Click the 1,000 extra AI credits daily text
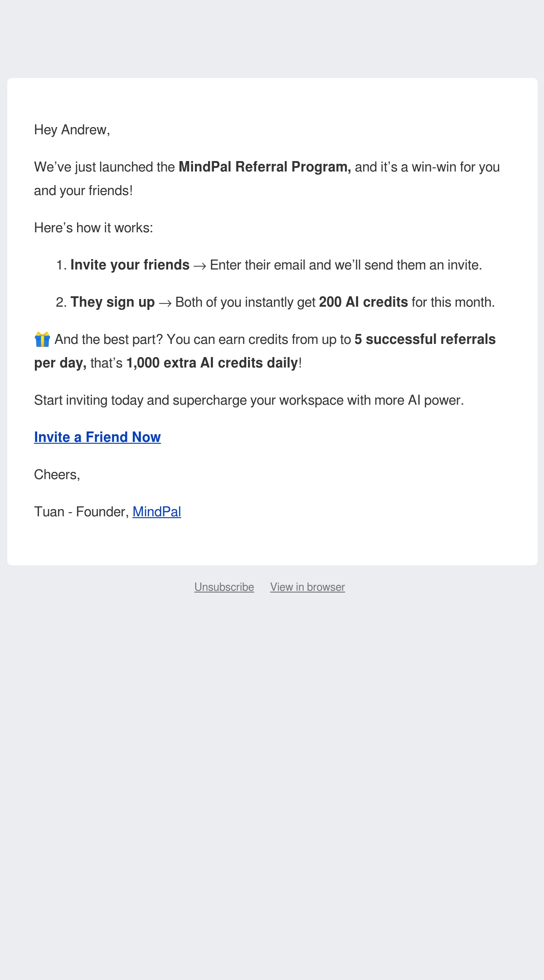544x980 pixels. 212,363
